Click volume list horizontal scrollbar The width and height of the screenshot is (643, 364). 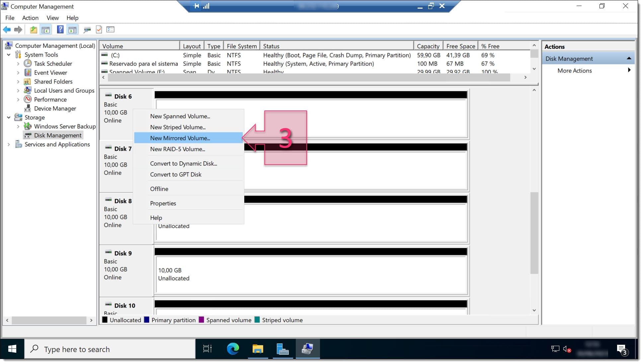tap(309, 77)
